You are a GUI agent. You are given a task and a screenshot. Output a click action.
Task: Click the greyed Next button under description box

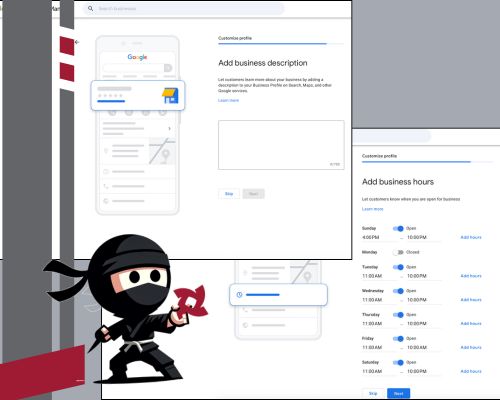[x=254, y=194]
